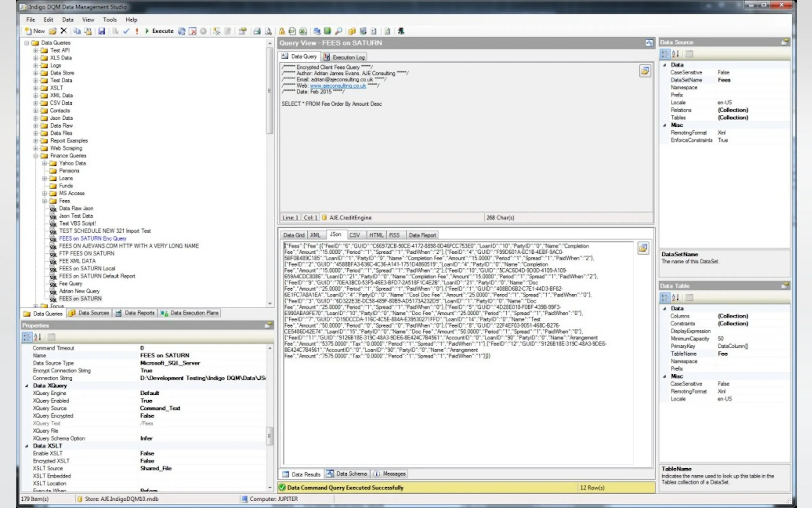
Task: Click the Print icon in toolbar
Action: [257, 31]
